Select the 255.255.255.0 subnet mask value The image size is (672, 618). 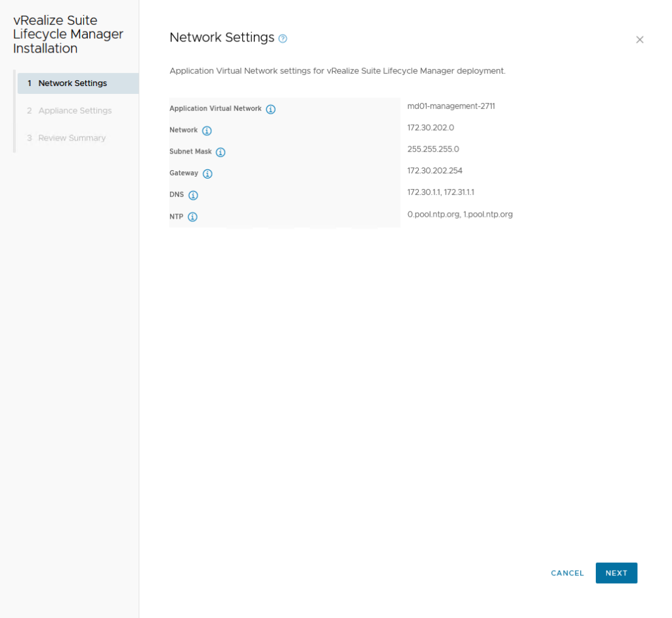[x=432, y=149]
